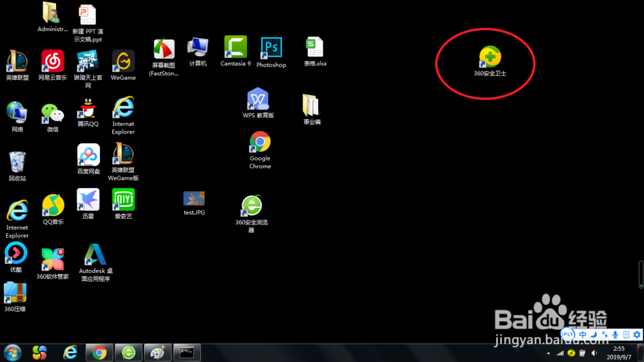Viewport: 644px width, 362px height.
Task: Launch Internet Explorer from the taskbar
Action: coord(70,352)
